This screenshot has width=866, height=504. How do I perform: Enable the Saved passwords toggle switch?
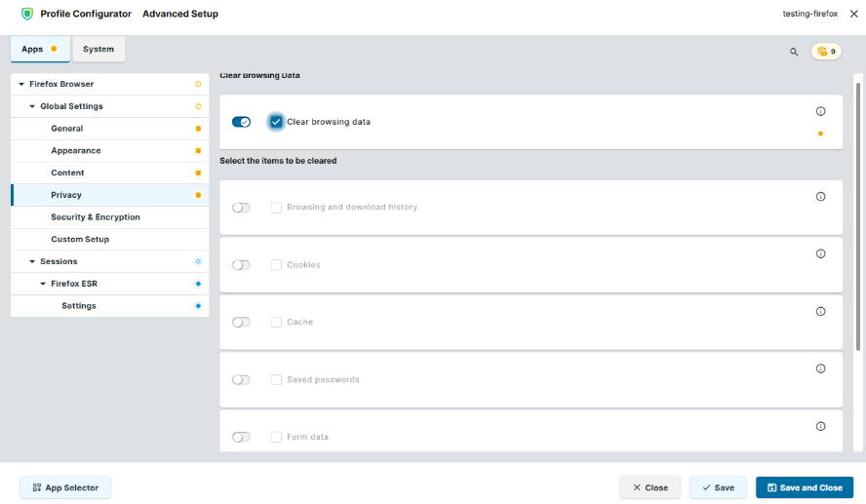point(241,380)
